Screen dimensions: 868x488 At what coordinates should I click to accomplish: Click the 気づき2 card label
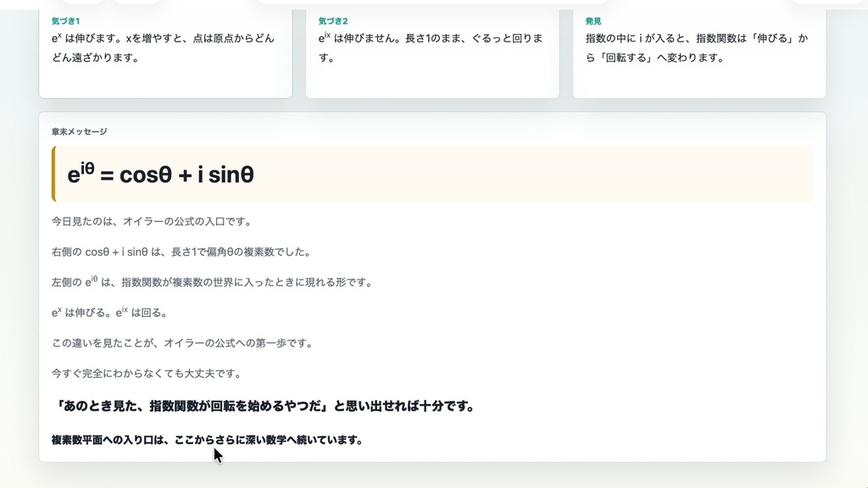click(332, 21)
